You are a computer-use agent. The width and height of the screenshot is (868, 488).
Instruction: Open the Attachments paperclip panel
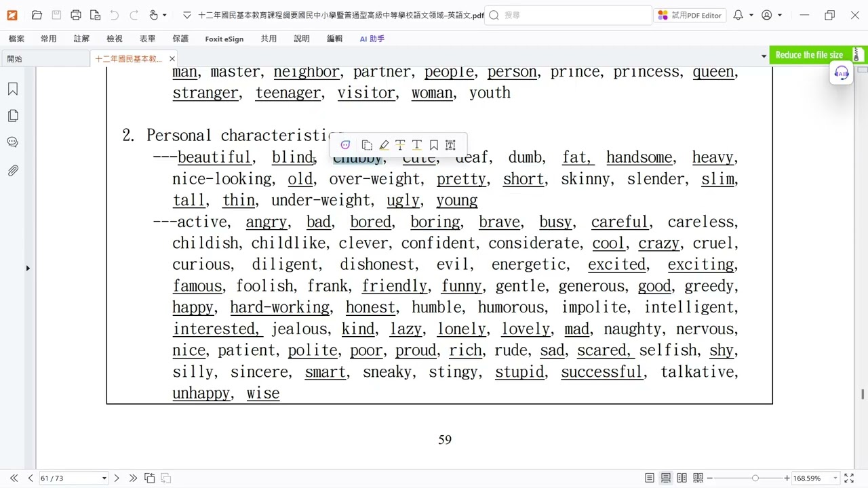click(x=12, y=170)
